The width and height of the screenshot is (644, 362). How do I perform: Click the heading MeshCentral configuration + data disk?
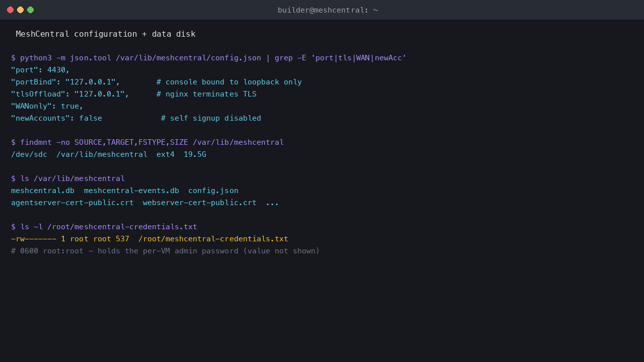tap(106, 34)
